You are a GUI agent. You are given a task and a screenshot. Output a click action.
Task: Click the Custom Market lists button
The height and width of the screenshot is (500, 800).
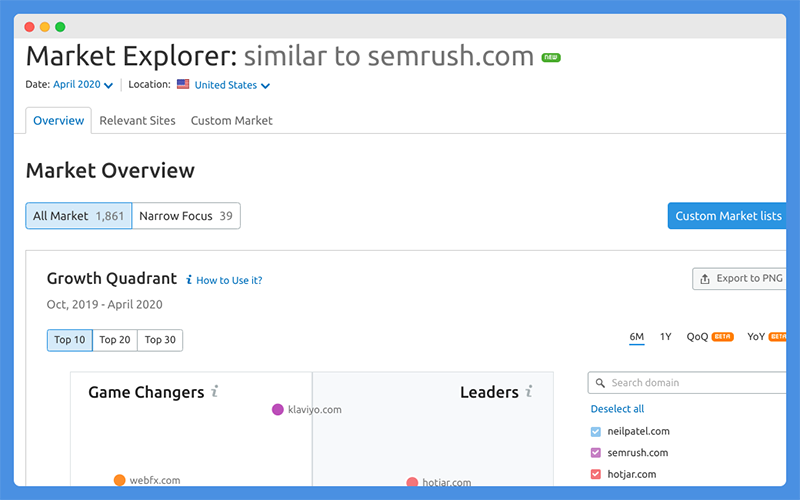pos(727,216)
